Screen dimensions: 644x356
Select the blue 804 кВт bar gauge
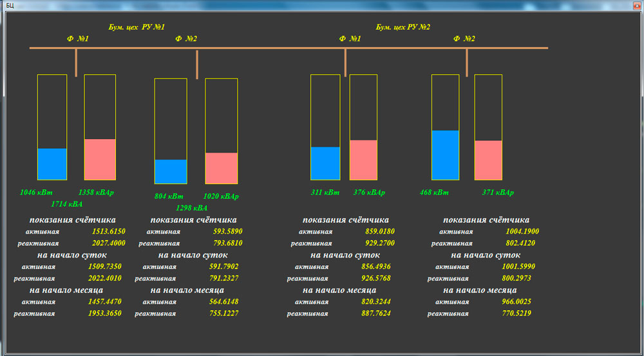coord(171,171)
